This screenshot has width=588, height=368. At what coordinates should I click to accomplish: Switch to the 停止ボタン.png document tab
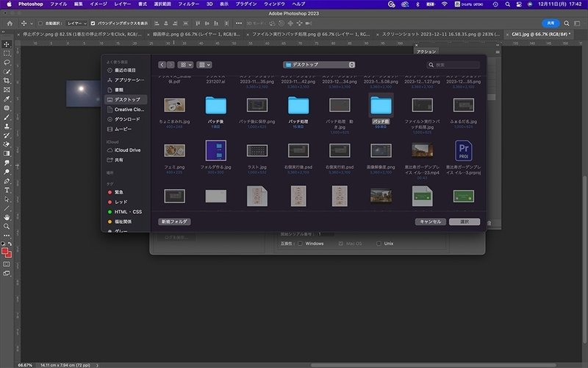pyautogui.click(x=82, y=34)
